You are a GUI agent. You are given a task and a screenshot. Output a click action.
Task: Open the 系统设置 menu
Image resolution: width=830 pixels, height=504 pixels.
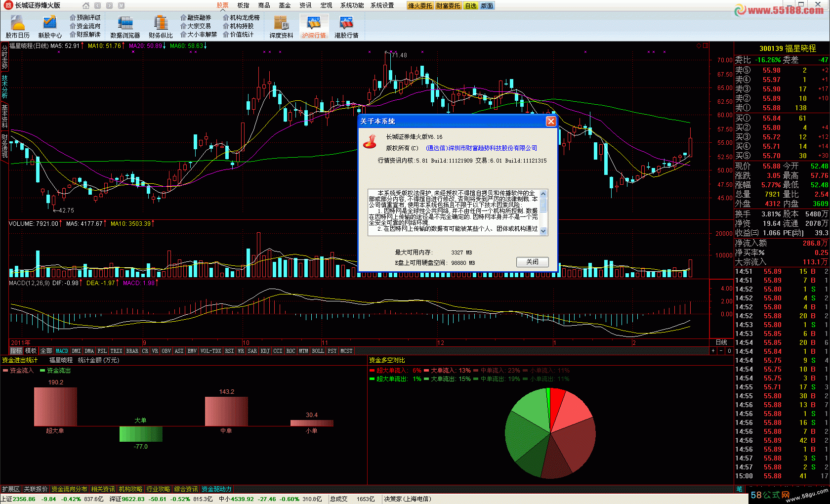pyautogui.click(x=382, y=5)
